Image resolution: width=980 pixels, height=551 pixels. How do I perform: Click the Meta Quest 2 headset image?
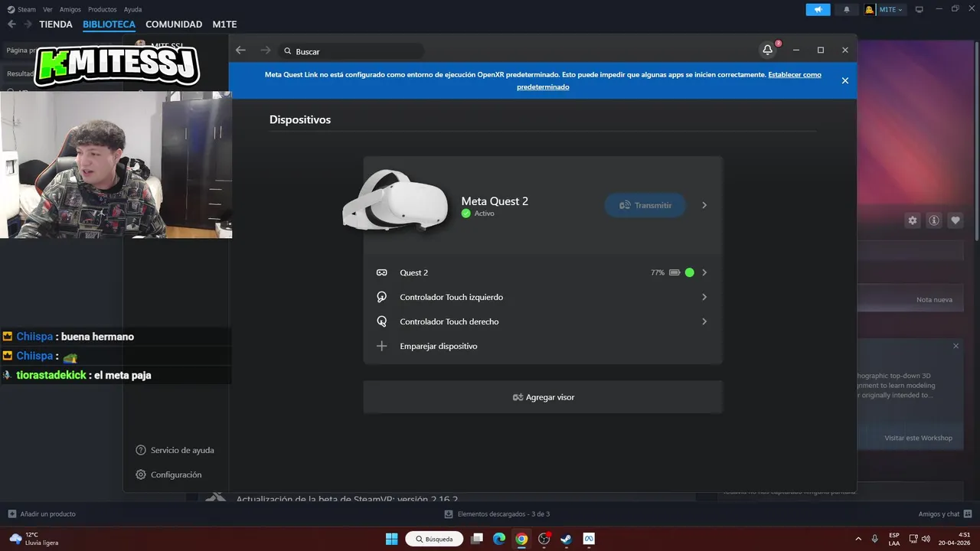(395, 201)
